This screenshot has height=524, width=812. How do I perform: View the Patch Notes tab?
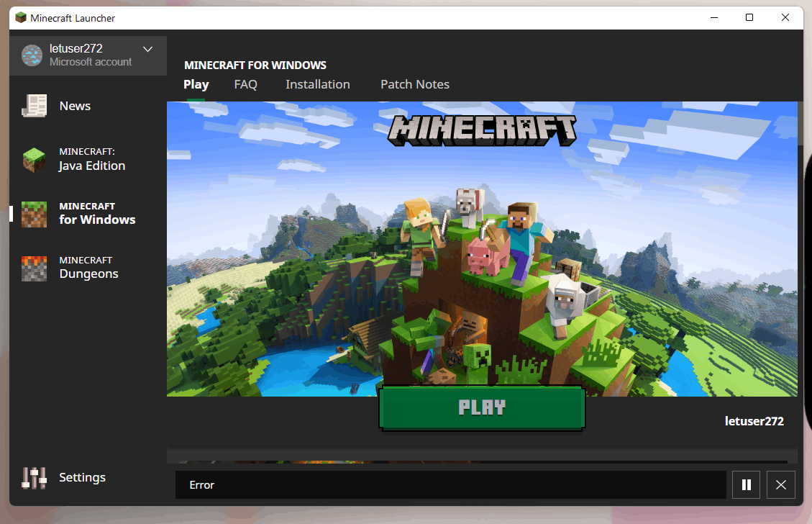click(x=415, y=84)
